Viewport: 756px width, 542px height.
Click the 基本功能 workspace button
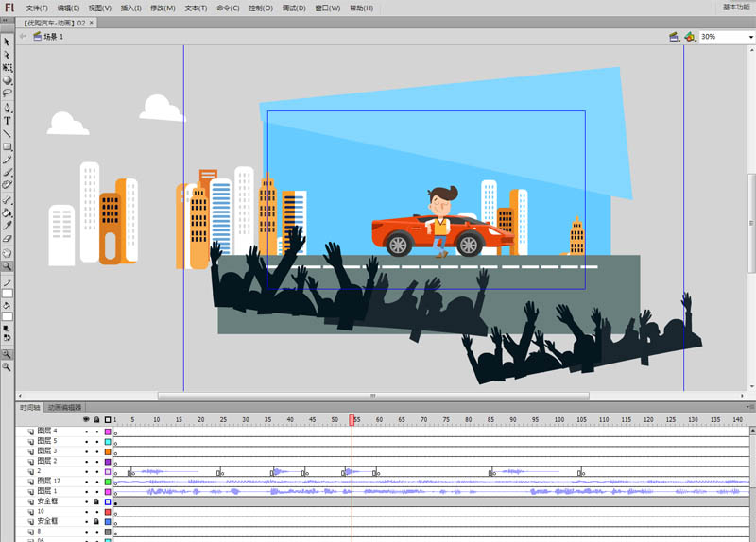pyautogui.click(x=735, y=7)
